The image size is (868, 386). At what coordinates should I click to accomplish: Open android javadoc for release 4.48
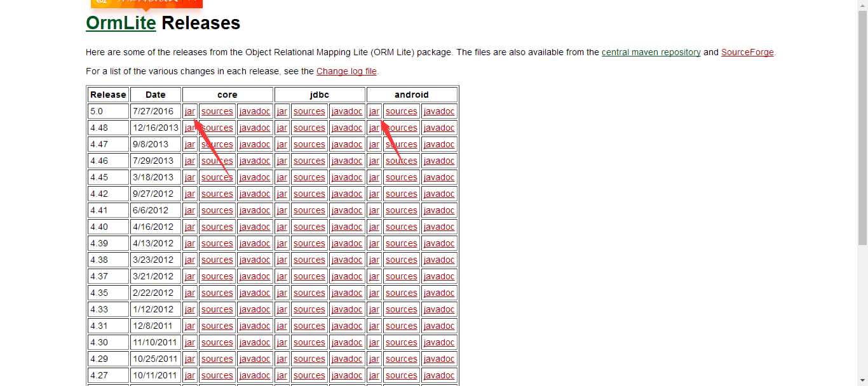[439, 128]
